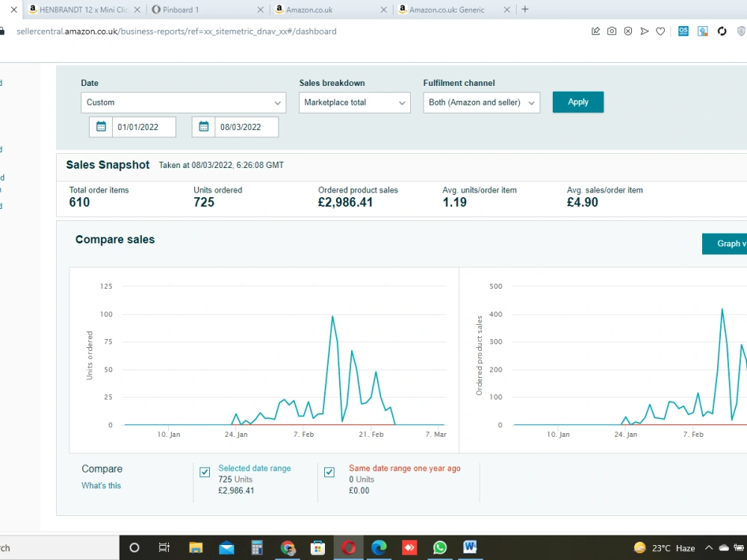
Task: Click the Sales Snapshot heading
Action: (x=108, y=165)
